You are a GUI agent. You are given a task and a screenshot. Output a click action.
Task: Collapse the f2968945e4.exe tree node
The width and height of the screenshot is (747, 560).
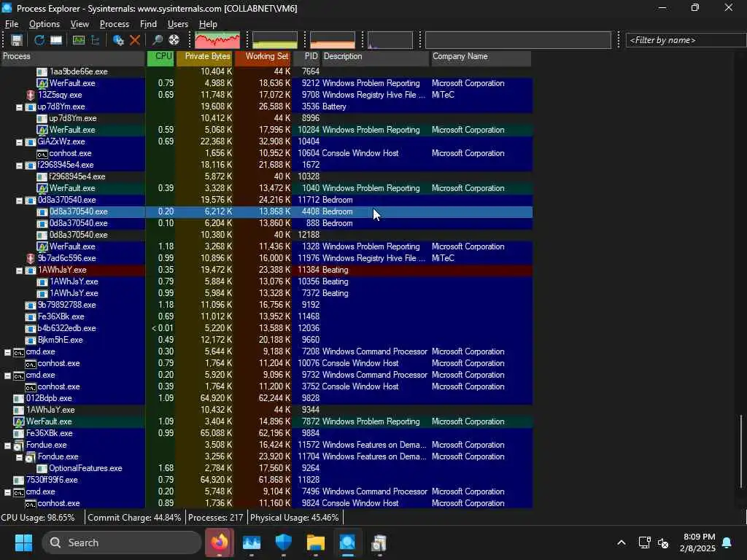point(19,166)
